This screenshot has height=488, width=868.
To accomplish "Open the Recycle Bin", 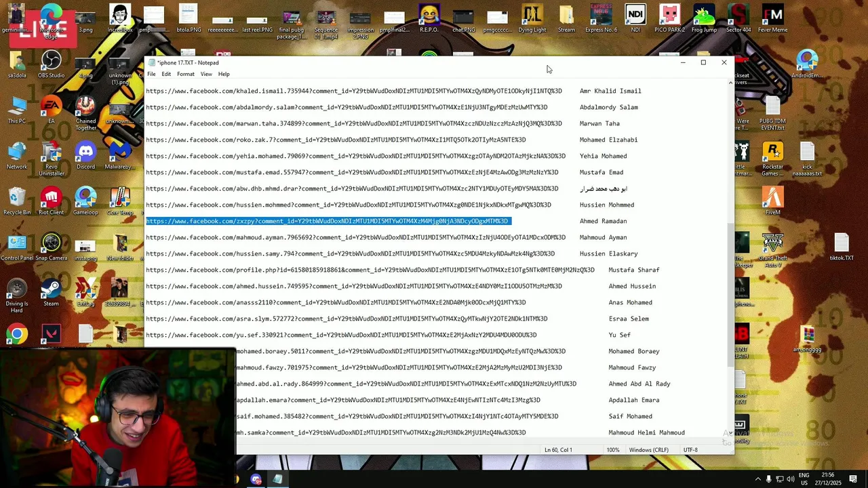I will coord(17,202).
